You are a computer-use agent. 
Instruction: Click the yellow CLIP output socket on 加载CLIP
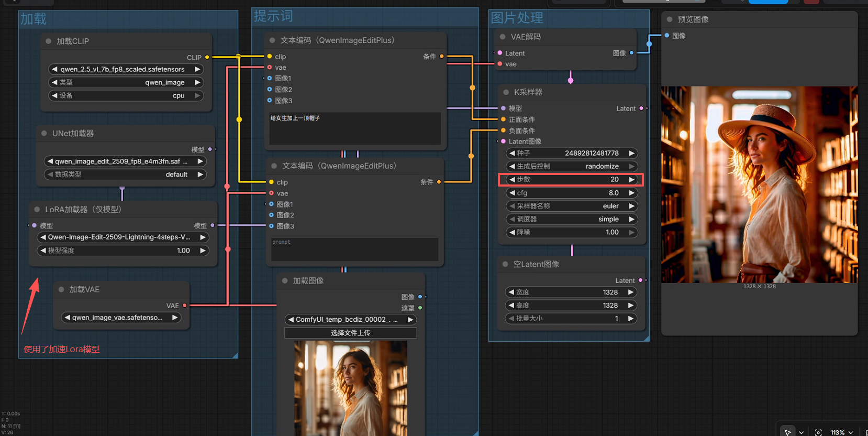pyautogui.click(x=207, y=57)
